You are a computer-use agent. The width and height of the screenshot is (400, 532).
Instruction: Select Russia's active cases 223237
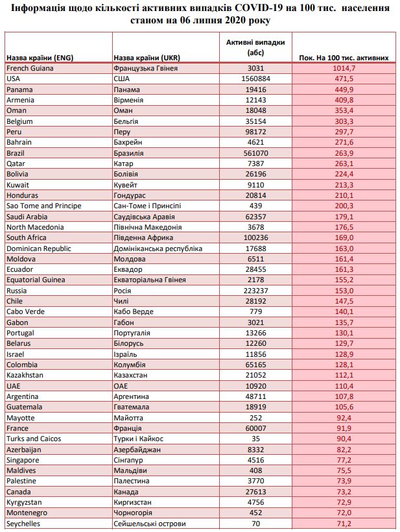(255, 291)
